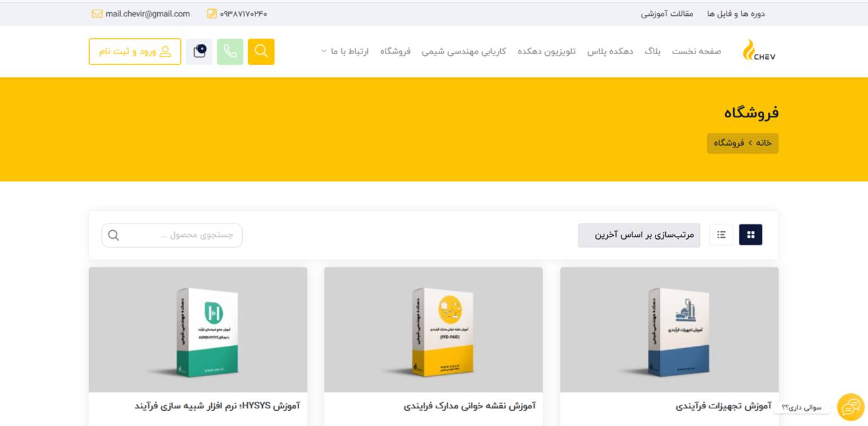This screenshot has width=868, height=426.
Task: Open the آموزش نقشه خوانی مدارک فرایندی product image
Action: [x=433, y=329]
